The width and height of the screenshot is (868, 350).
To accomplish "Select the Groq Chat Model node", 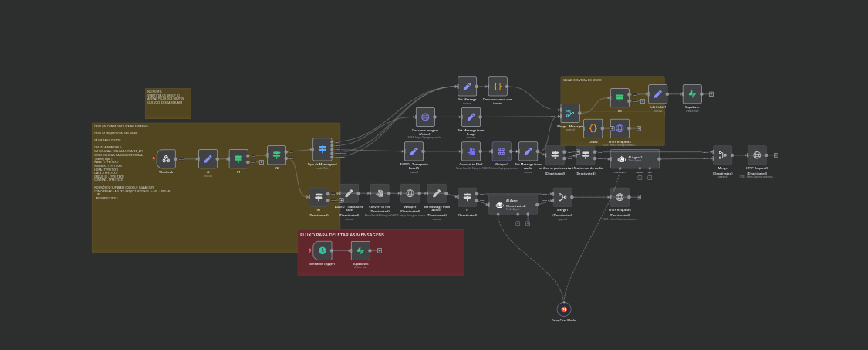I will [x=564, y=309].
